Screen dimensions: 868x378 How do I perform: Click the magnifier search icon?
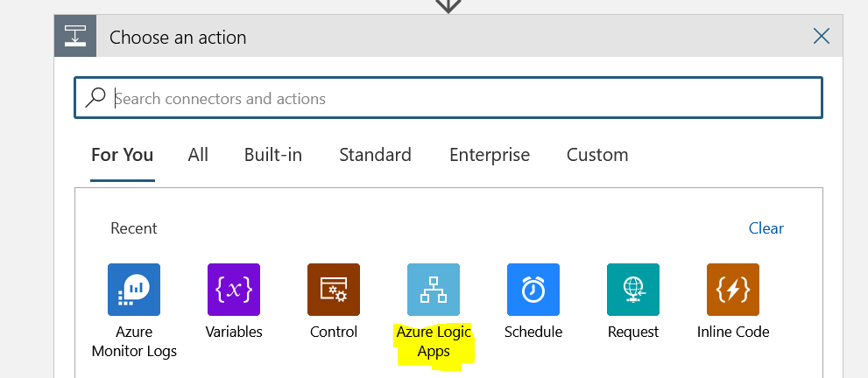point(95,98)
